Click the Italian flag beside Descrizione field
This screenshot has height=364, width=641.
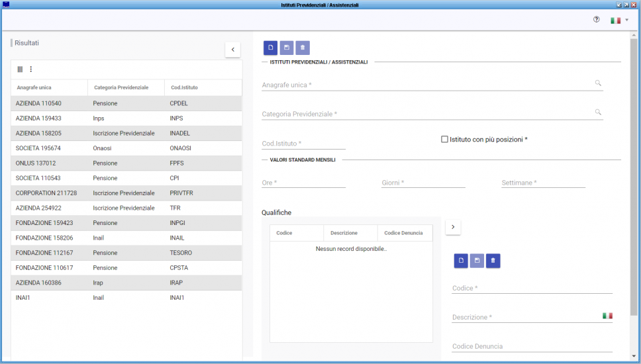click(x=607, y=316)
